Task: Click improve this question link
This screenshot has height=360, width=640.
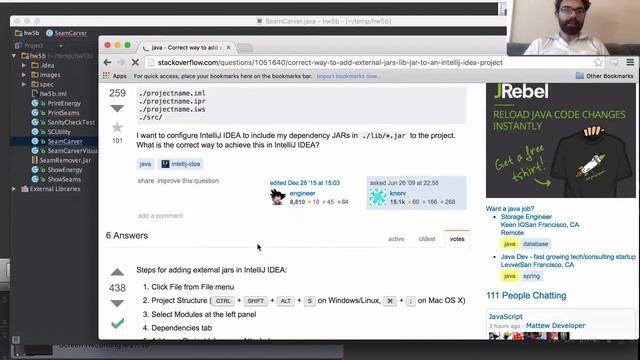Action: tap(188, 181)
